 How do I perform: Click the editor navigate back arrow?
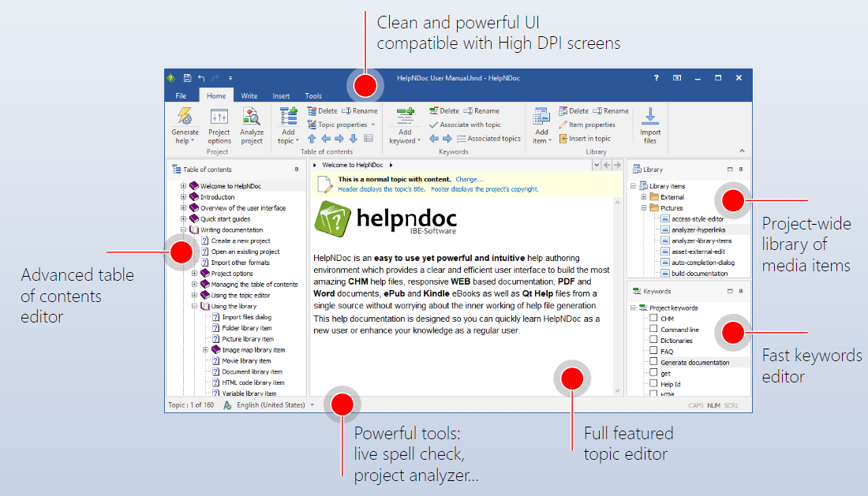pyautogui.click(x=608, y=165)
